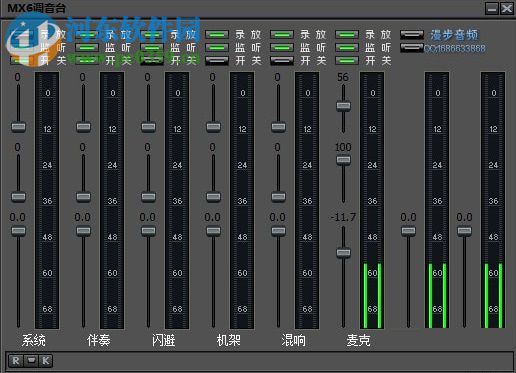This screenshot has width=516, height=373.
Task: Click the 麦克 channel label
Action: click(x=359, y=340)
